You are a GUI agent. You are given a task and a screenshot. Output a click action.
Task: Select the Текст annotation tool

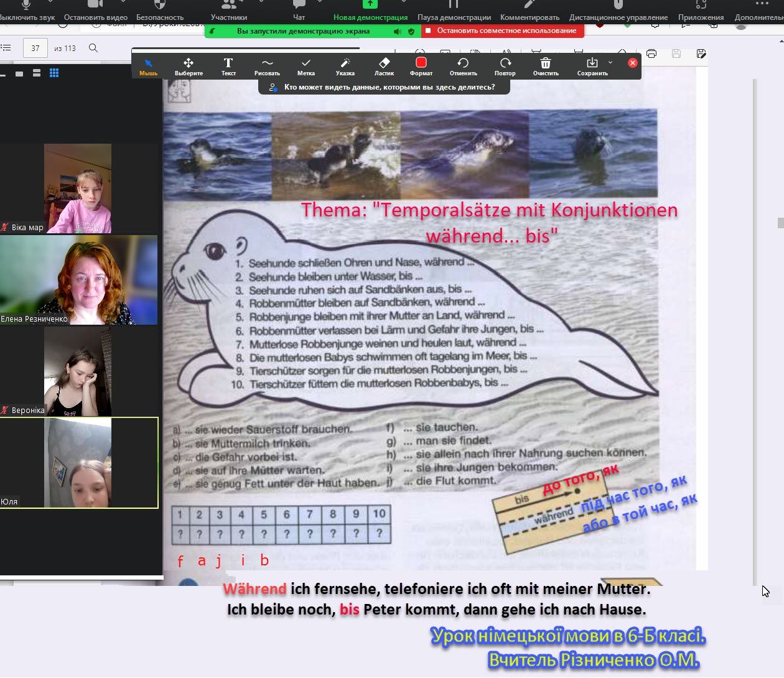click(228, 66)
